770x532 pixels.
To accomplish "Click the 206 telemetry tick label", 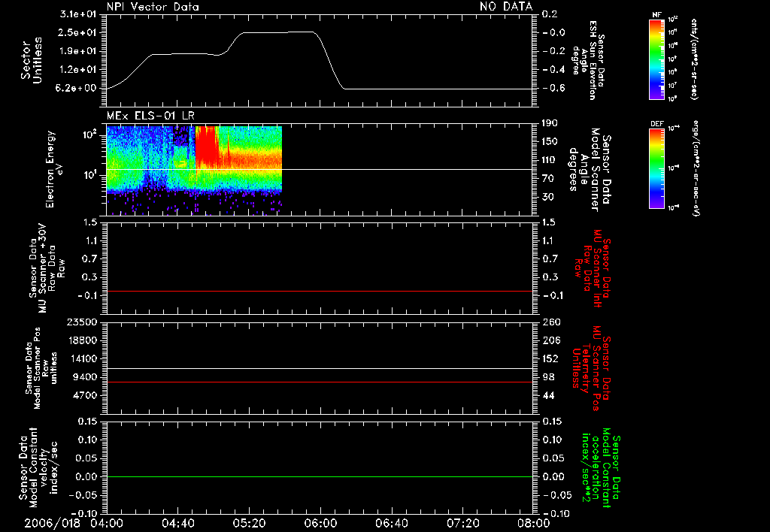I will click(x=550, y=340).
